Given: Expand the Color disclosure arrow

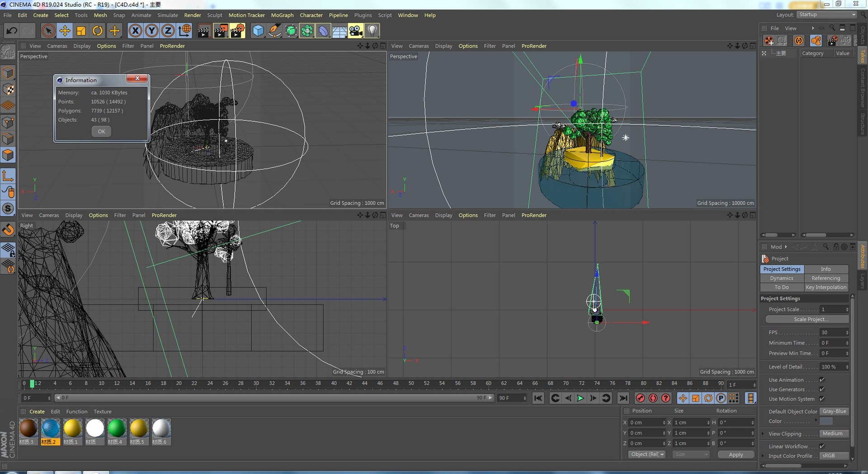Looking at the screenshot, I should pos(816,421).
